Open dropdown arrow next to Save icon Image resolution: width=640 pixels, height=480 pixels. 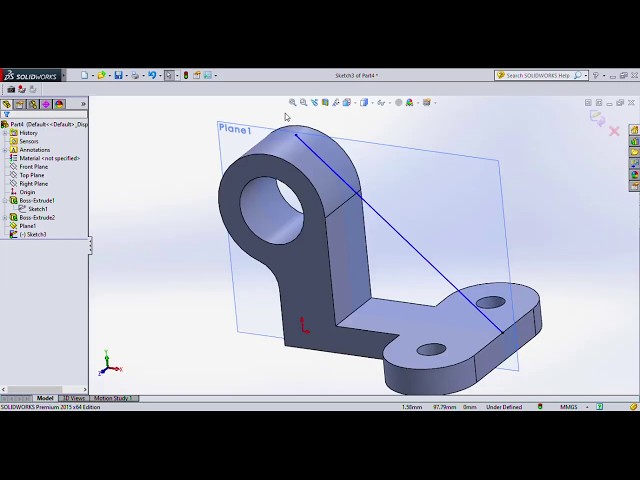(x=127, y=76)
